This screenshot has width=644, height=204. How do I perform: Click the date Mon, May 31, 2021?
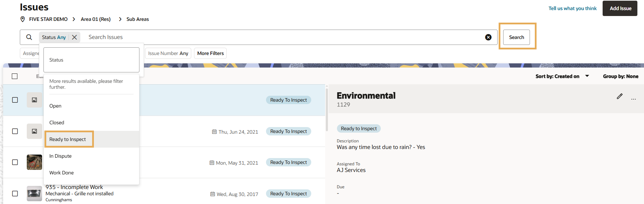tap(237, 163)
